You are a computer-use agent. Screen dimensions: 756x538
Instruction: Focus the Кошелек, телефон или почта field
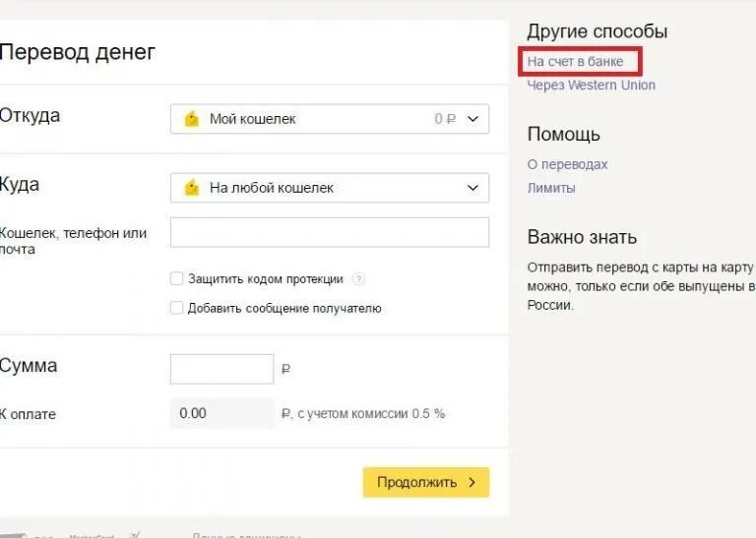tap(330, 232)
